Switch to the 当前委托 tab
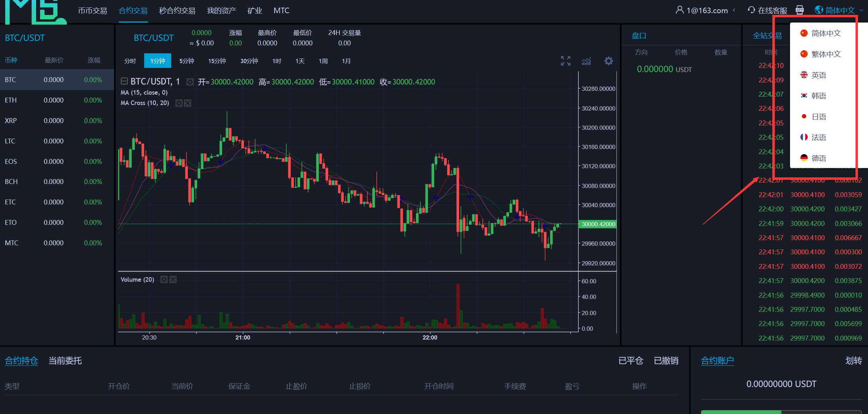The width and height of the screenshot is (868, 414). click(65, 361)
